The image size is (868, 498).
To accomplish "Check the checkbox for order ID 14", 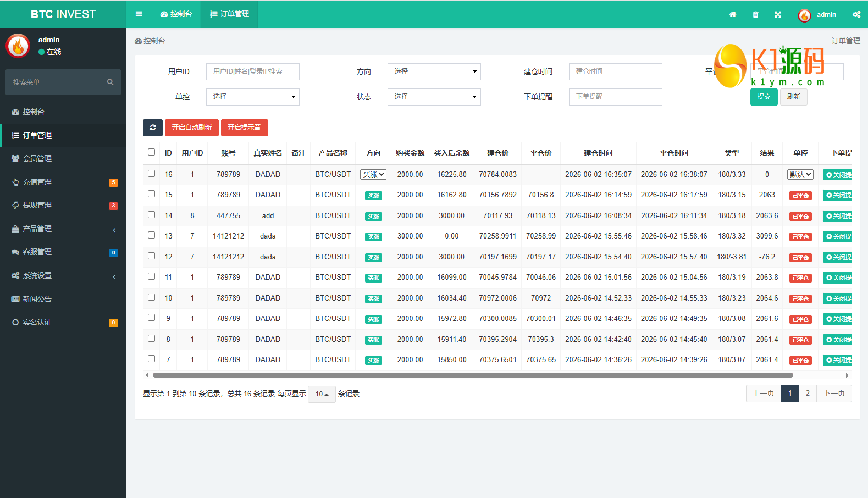I will pyautogui.click(x=151, y=214).
